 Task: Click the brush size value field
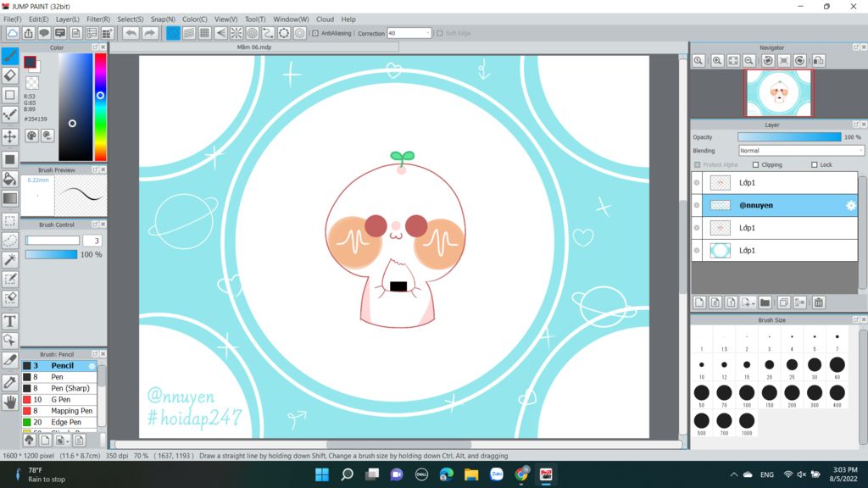[x=92, y=241]
